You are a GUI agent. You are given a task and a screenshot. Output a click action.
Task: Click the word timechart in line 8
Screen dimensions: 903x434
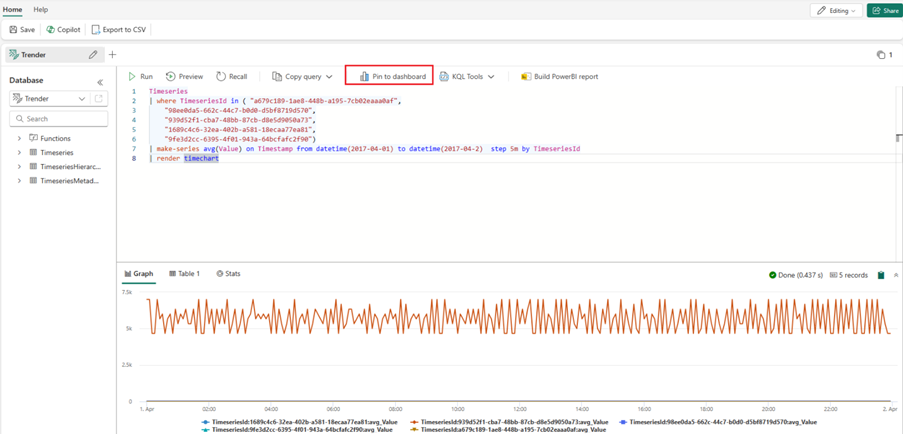[201, 158]
